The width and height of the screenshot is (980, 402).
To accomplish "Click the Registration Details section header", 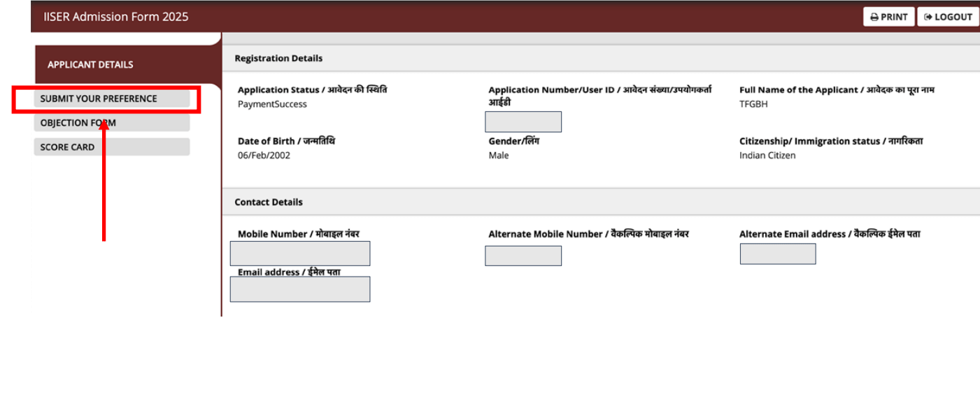I will click(600, 58).
